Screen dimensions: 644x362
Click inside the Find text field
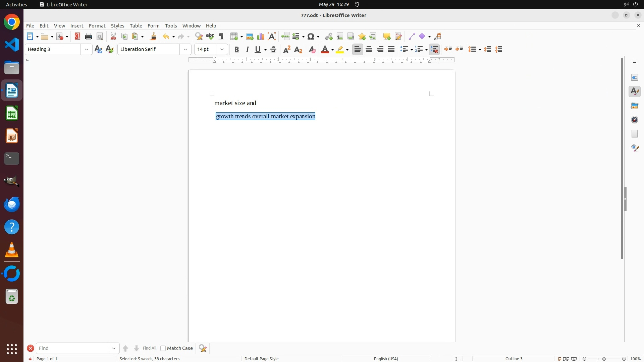(72, 348)
